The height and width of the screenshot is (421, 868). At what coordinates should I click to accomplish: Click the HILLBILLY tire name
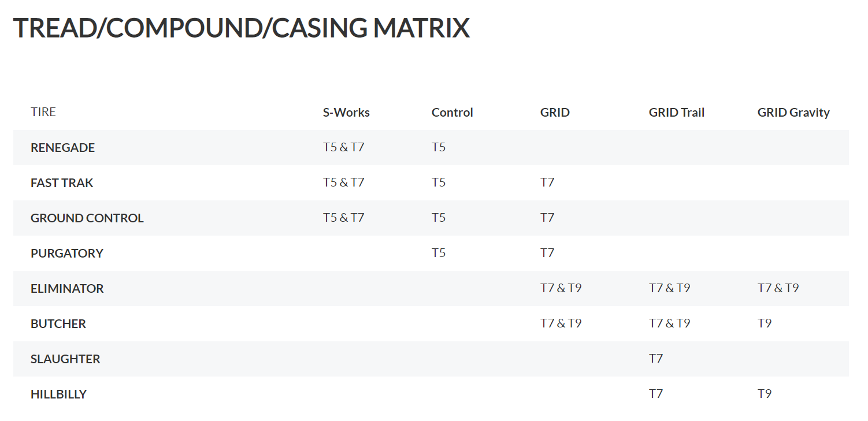(58, 394)
